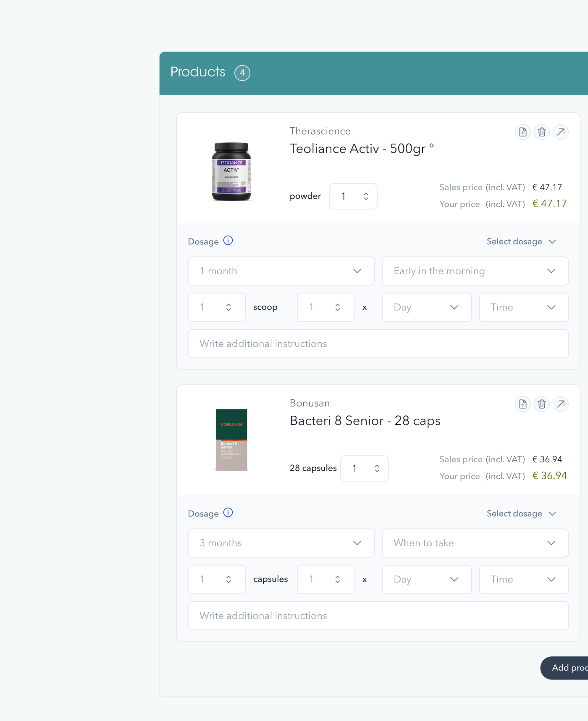
Task: Expand the Early in the morning dropdown
Action: click(x=475, y=271)
